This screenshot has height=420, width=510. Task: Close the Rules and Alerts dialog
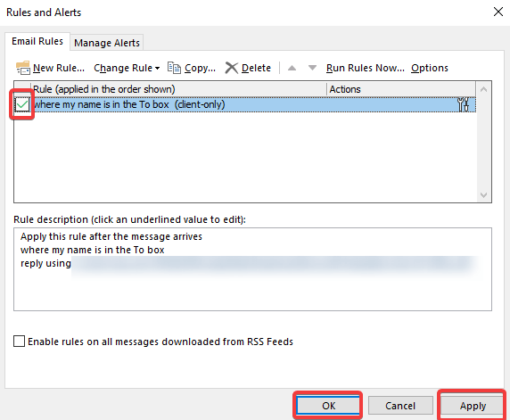coord(498,12)
